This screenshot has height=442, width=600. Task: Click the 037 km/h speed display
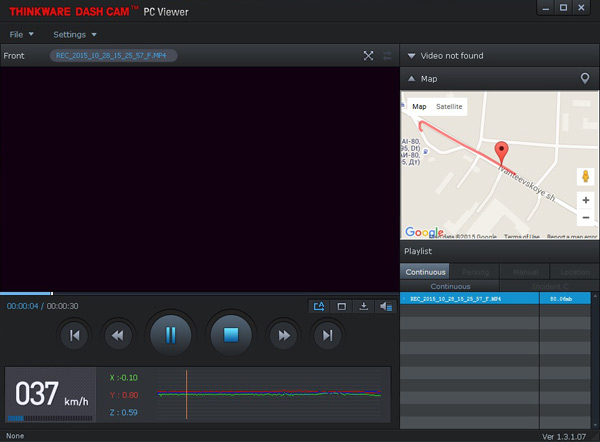[52, 393]
